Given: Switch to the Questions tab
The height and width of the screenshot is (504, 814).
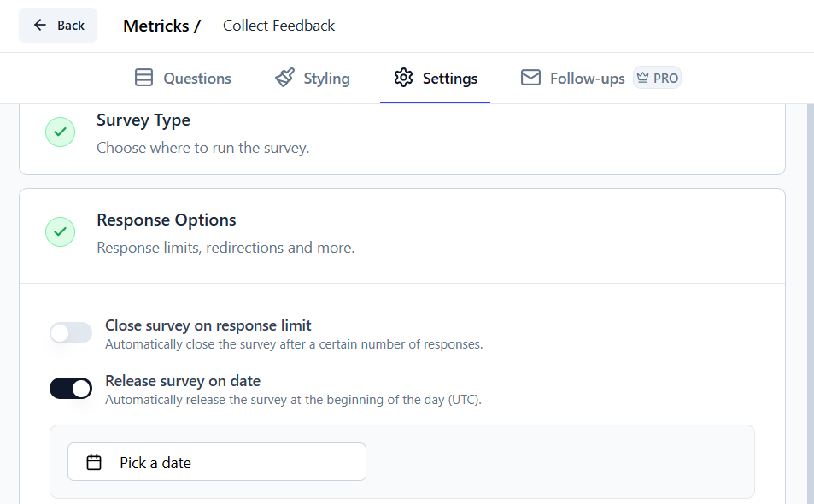Looking at the screenshot, I should tap(182, 78).
